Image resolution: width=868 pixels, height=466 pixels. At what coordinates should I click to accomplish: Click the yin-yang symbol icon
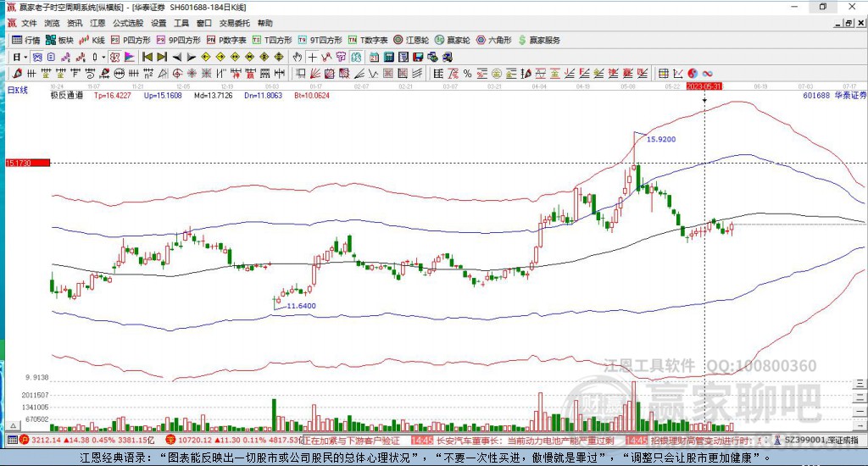(693, 73)
